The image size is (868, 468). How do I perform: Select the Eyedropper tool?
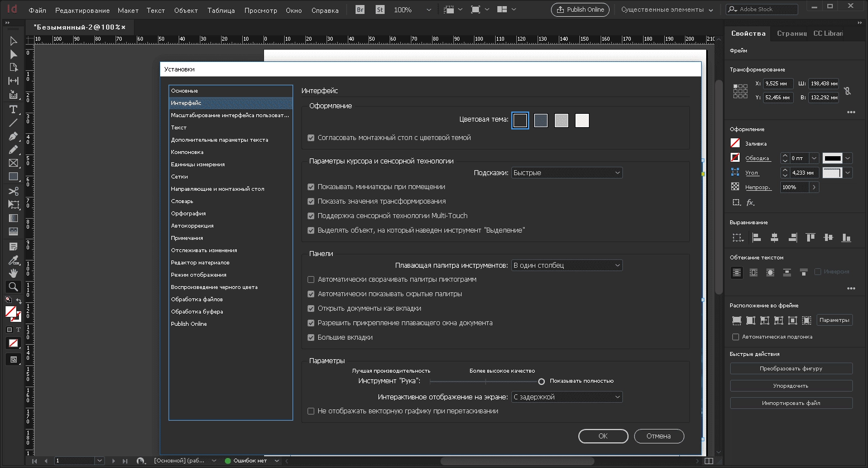pos(13,260)
